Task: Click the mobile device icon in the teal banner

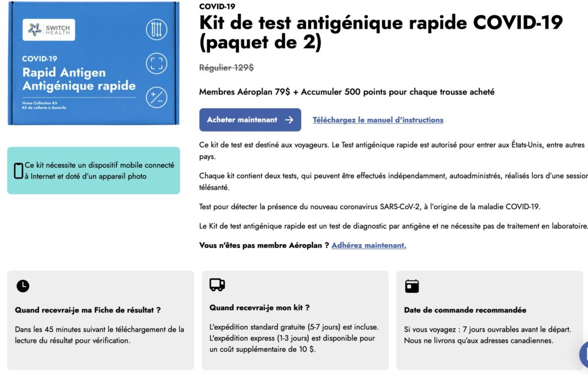Action: coord(20,170)
